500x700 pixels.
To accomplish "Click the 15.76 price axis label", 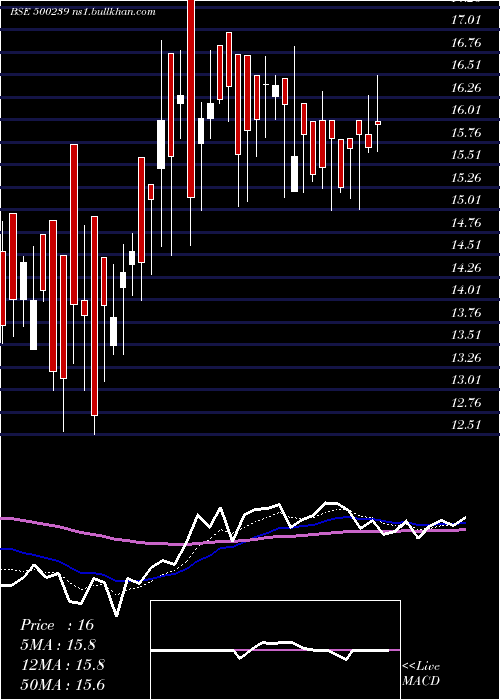I will [466, 133].
